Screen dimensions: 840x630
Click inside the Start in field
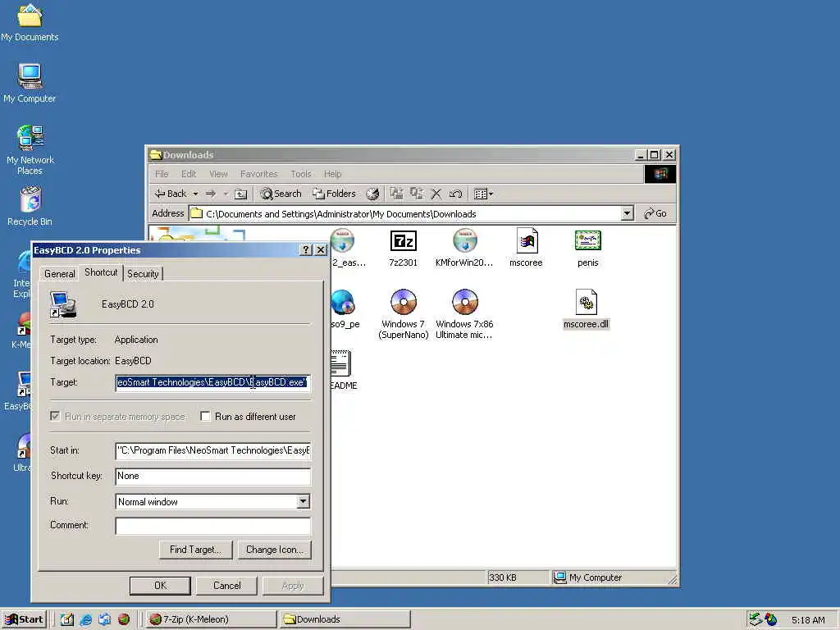(212, 450)
